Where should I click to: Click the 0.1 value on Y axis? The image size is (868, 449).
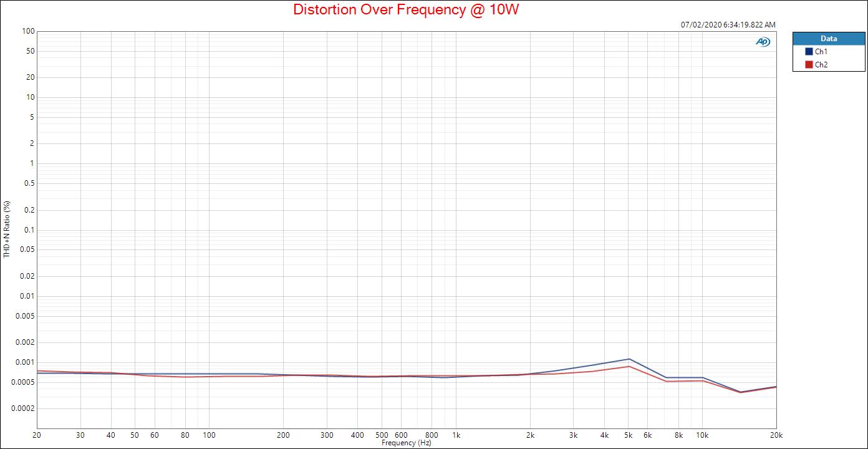tap(29, 230)
